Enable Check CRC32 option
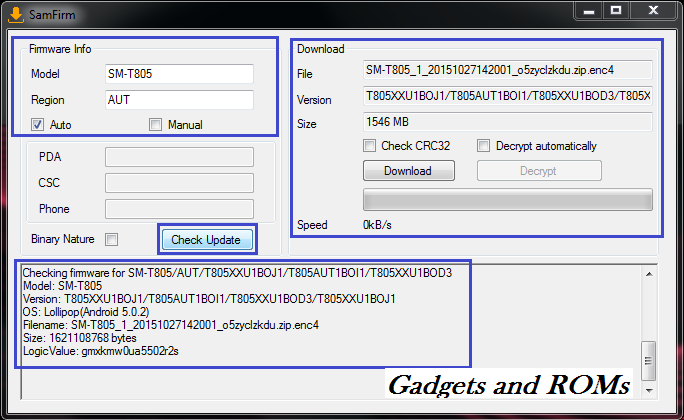 tap(370, 146)
